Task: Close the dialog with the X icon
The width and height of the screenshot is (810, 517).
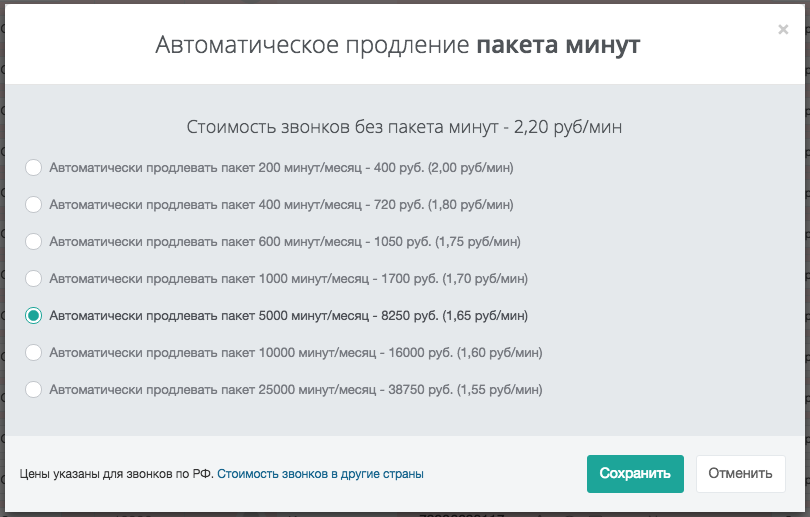Action: 783,29
